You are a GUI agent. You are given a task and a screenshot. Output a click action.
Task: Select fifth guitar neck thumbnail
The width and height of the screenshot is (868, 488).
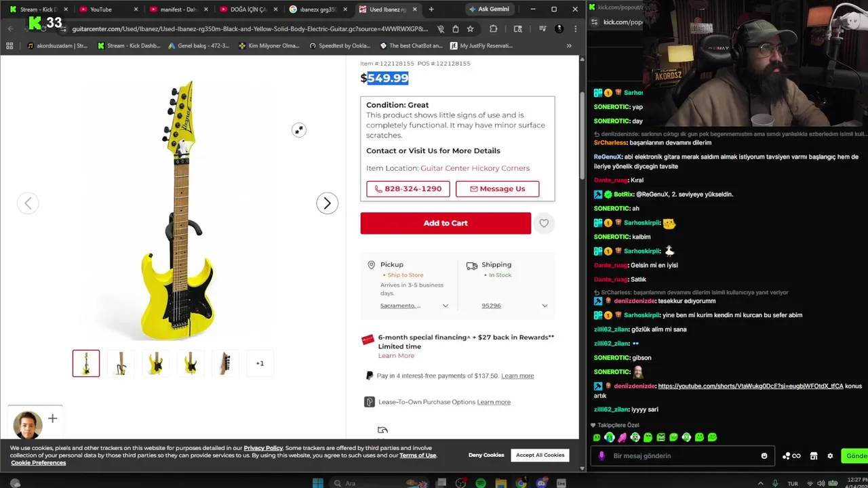225,363
